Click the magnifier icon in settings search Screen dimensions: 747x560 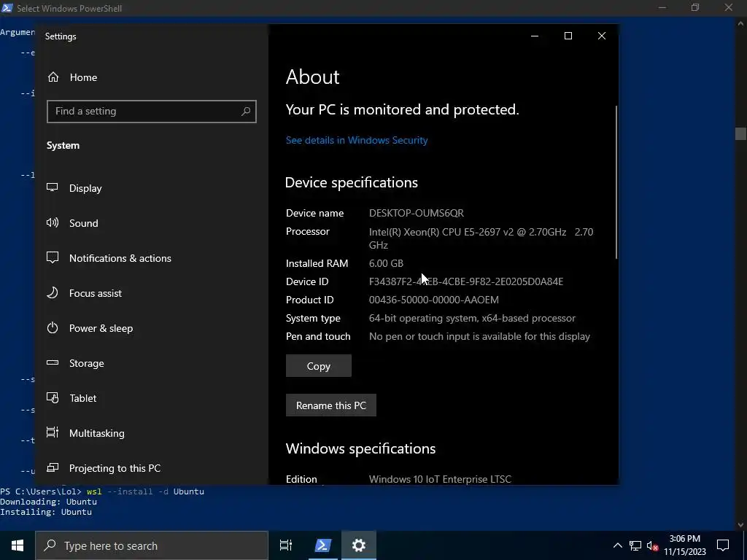pyautogui.click(x=246, y=112)
